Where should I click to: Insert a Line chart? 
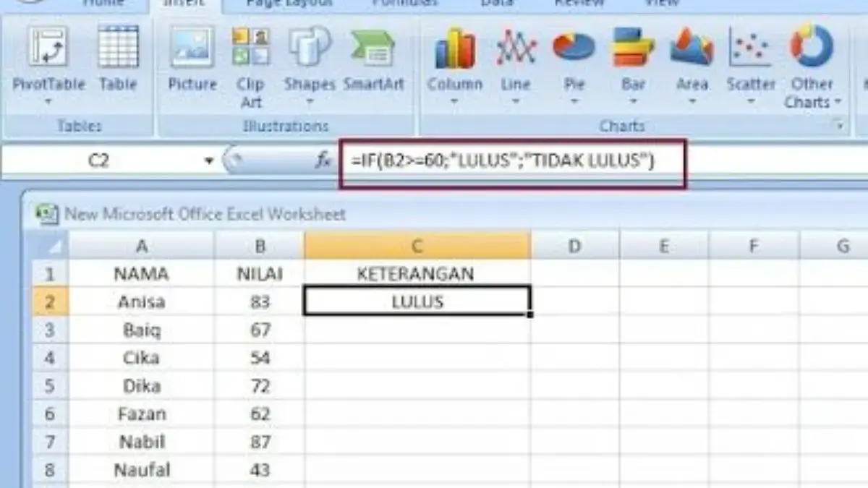tap(515, 65)
